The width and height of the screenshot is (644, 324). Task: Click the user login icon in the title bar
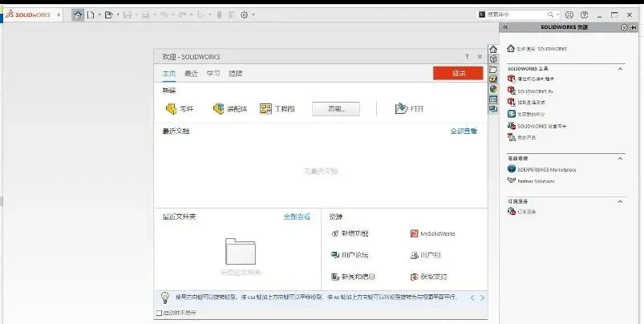point(569,14)
